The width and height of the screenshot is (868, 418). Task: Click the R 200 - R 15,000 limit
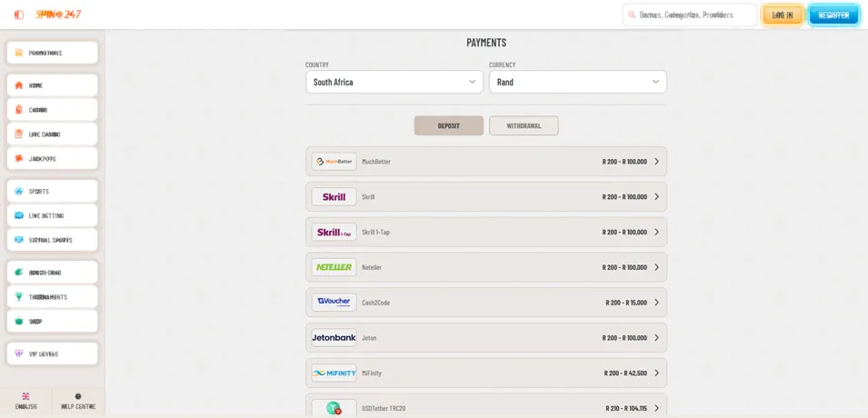tap(626, 303)
